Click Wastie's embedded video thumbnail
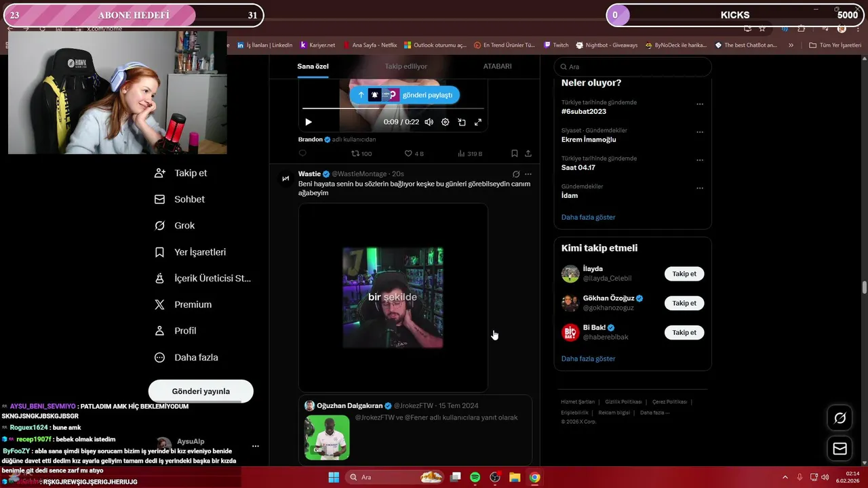 pos(393,298)
